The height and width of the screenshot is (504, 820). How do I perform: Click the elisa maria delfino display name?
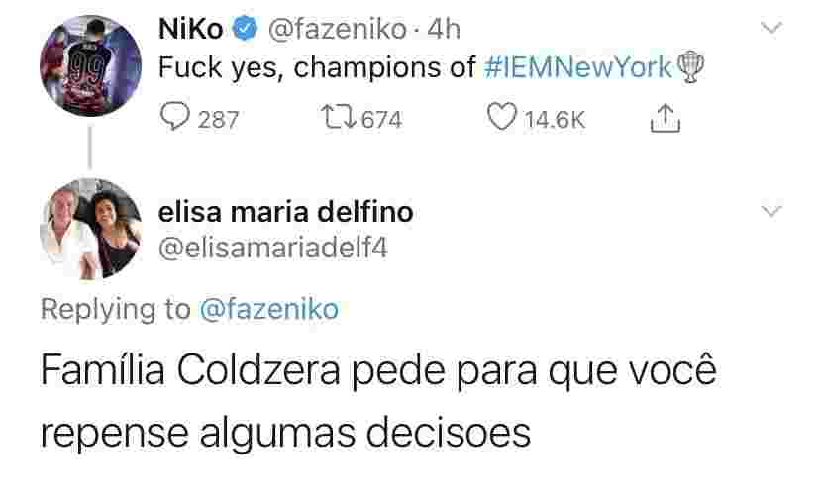point(286,211)
